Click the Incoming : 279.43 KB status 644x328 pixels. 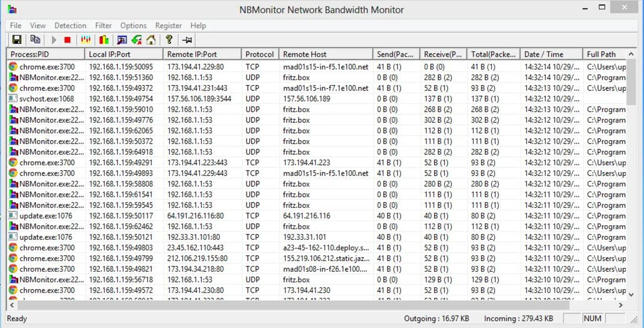[518, 319]
